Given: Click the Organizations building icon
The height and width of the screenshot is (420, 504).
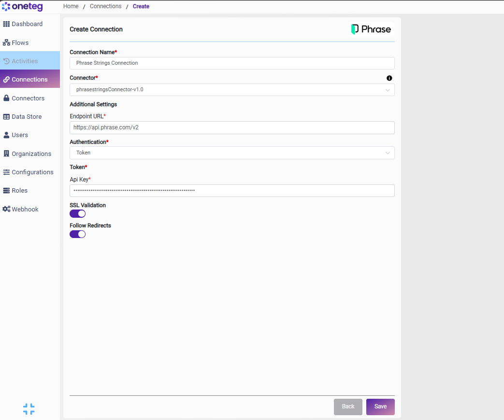Looking at the screenshot, I should point(6,154).
